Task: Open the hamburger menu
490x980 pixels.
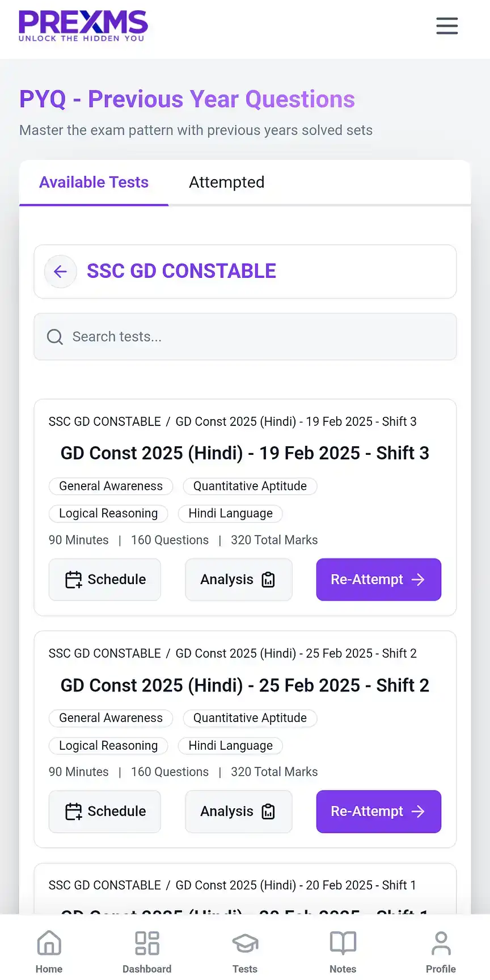Action: click(447, 26)
